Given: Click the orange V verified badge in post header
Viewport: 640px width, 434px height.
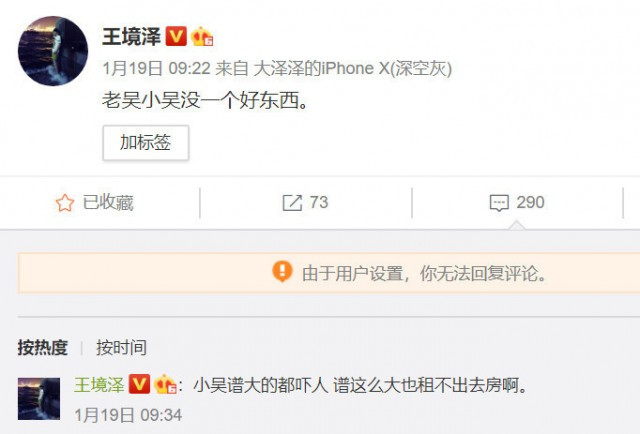Looking at the screenshot, I should pyautogui.click(x=176, y=36).
